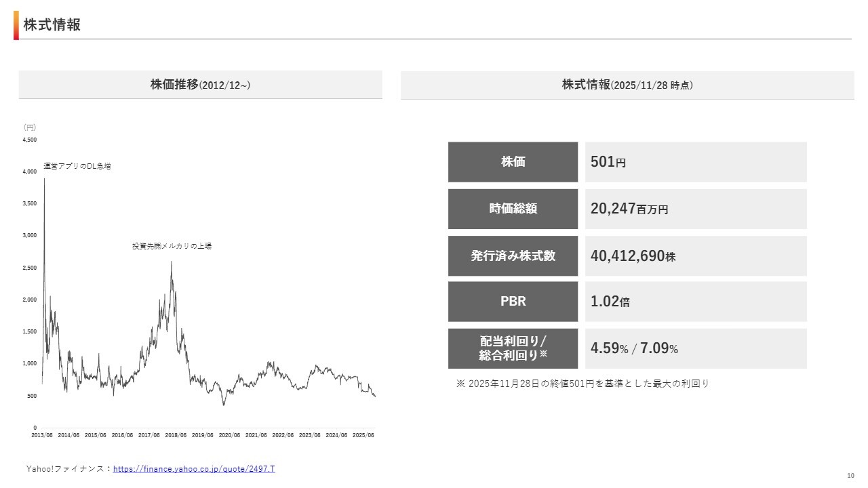The image size is (868, 488).
Task: Click the 運営アプリのDL急増 chart annotation
Action: (x=77, y=166)
